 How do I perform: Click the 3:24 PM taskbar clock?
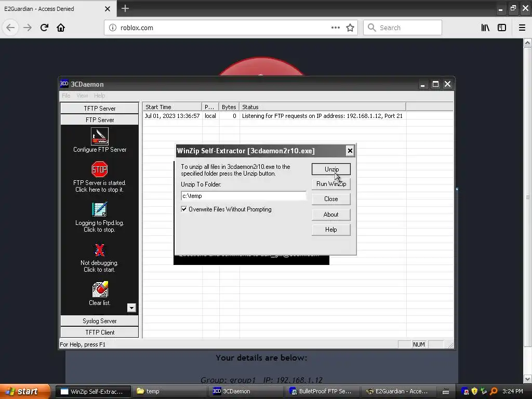click(x=512, y=391)
